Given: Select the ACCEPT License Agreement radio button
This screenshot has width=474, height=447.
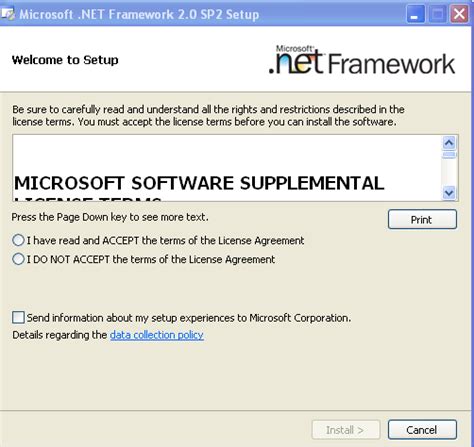Looking at the screenshot, I should [18, 240].
